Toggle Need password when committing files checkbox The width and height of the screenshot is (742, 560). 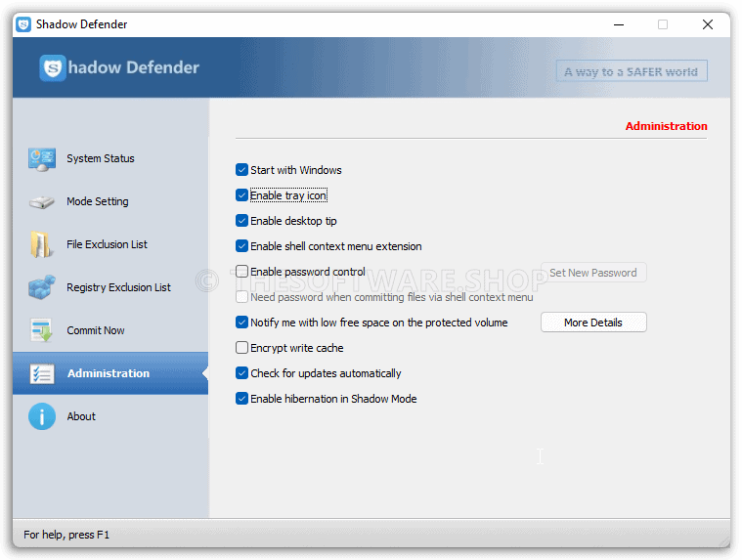241,297
